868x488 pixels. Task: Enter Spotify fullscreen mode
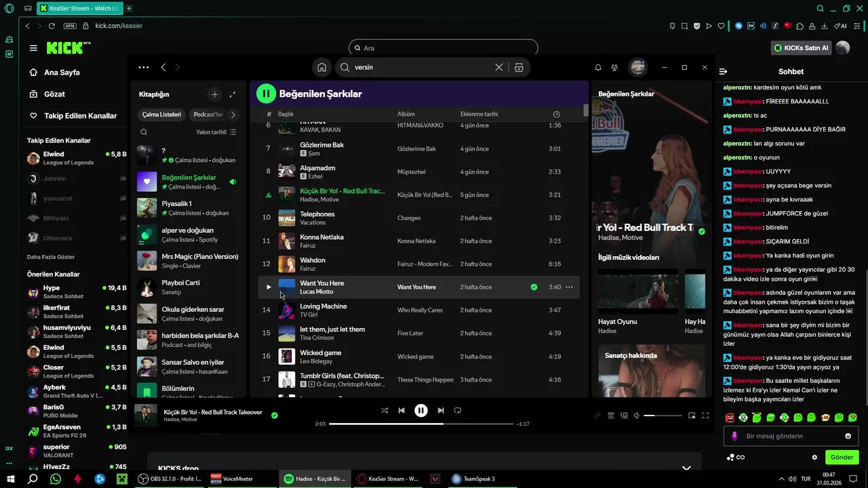705,415
